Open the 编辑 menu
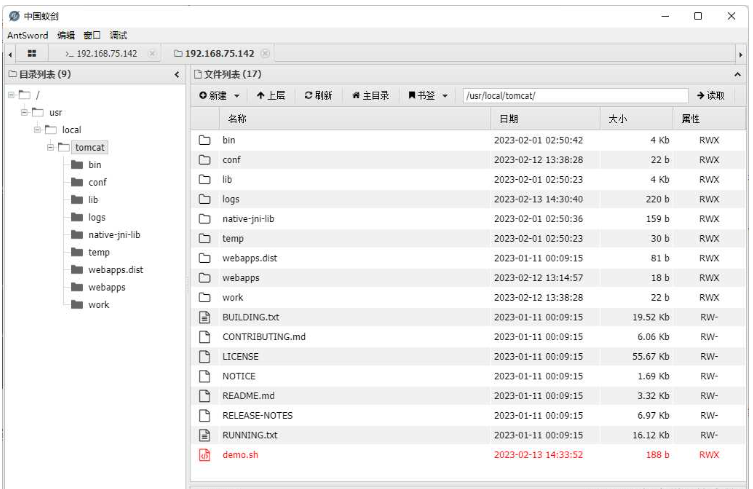The height and width of the screenshot is (489, 753). coord(66,35)
